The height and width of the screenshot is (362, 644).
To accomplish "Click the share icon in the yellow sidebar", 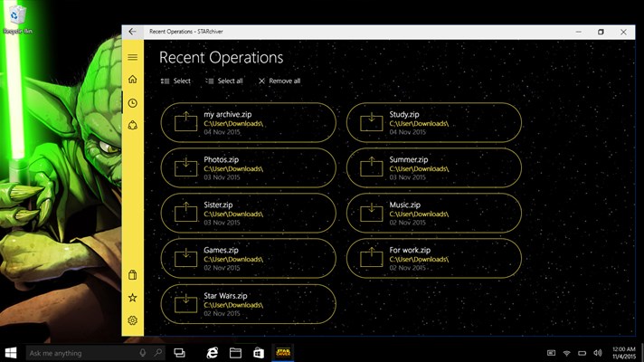I will pos(132,125).
